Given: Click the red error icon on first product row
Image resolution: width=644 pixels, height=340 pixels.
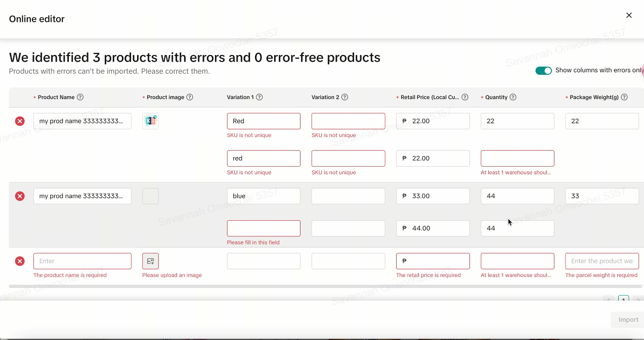Looking at the screenshot, I should tap(20, 121).
